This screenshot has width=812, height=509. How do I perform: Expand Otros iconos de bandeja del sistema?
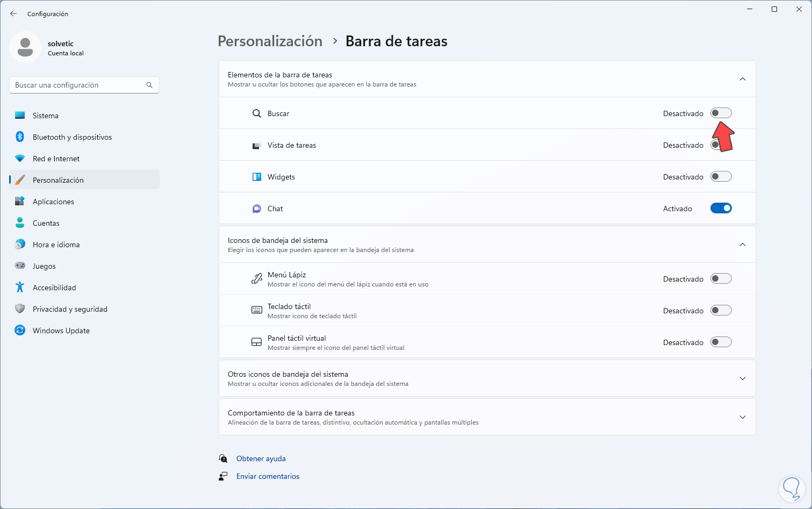[742, 378]
